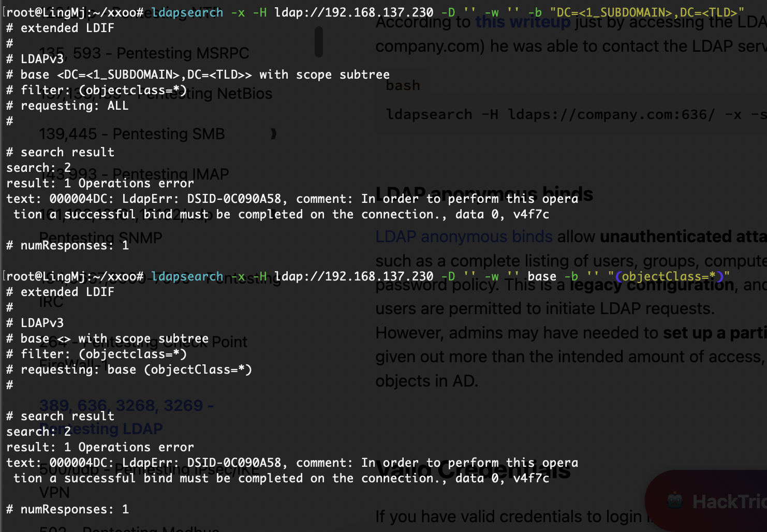
Task: Click the sidebar scrollbar thumb
Action: 318,41
